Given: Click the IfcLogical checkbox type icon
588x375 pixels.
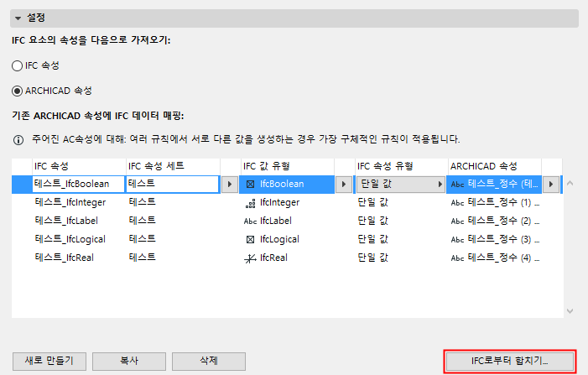Looking at the screenshot, I should coord(251,240).
